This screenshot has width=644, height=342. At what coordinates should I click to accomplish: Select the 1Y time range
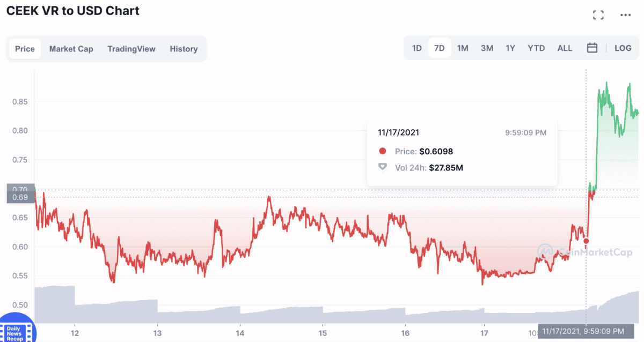pos(510,48)
